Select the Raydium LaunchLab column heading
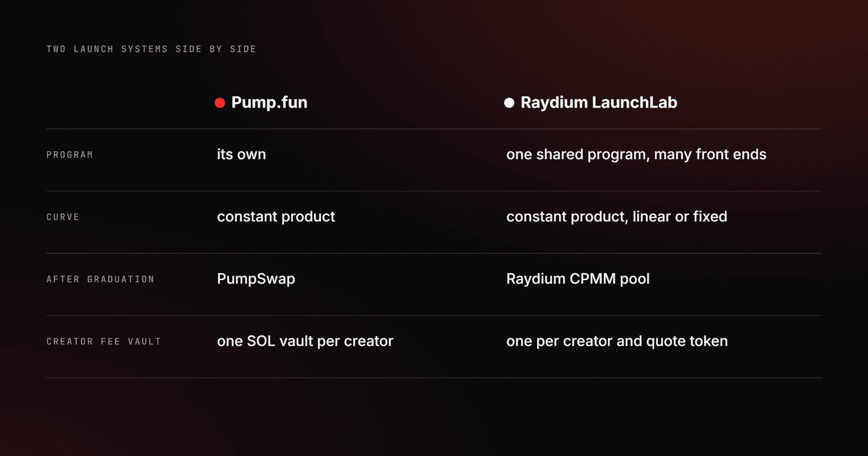Image resolution: width=868 pixels, height=456 pixels. pos(599,103)
